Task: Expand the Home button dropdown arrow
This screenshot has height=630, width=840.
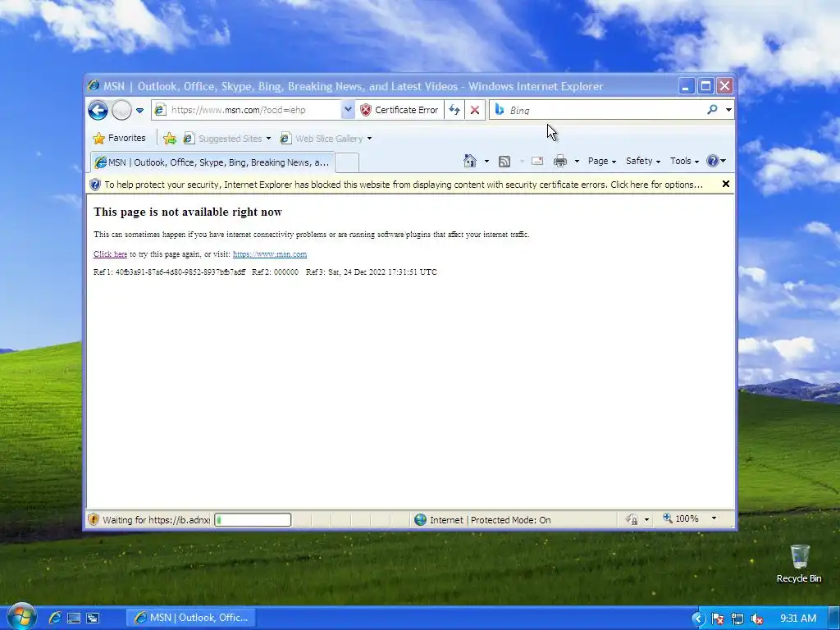Action: click(486, 161)
